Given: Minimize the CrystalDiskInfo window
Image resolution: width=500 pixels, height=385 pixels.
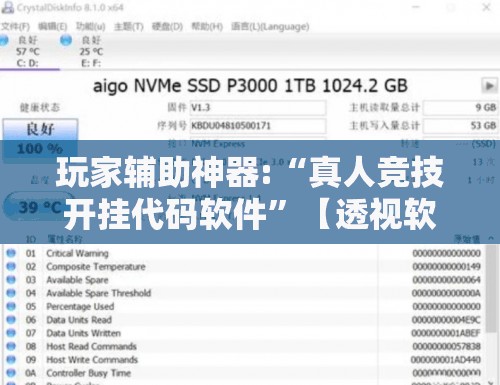Looking at the screenshot, I should click(x=416, y=7).
